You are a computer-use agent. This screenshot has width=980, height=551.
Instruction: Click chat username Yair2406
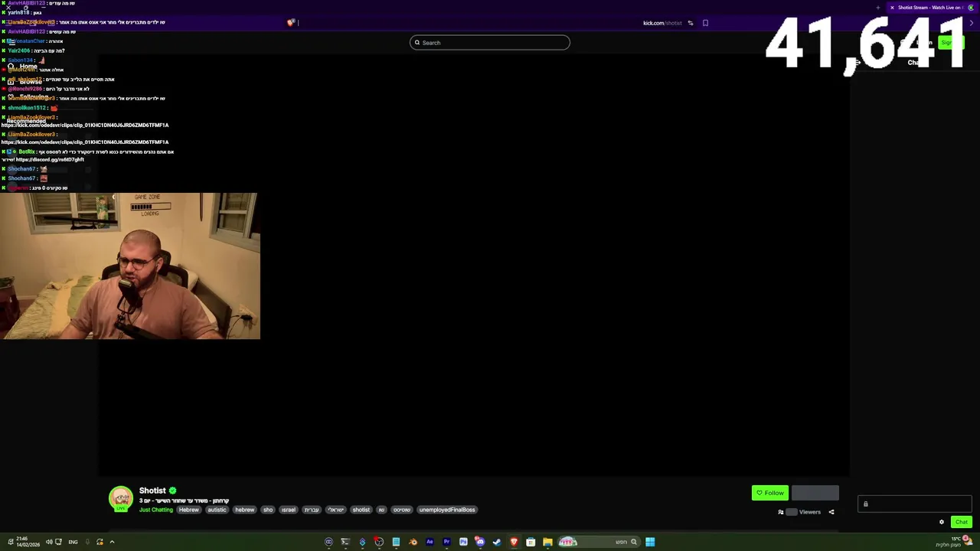tap(19, 51)
